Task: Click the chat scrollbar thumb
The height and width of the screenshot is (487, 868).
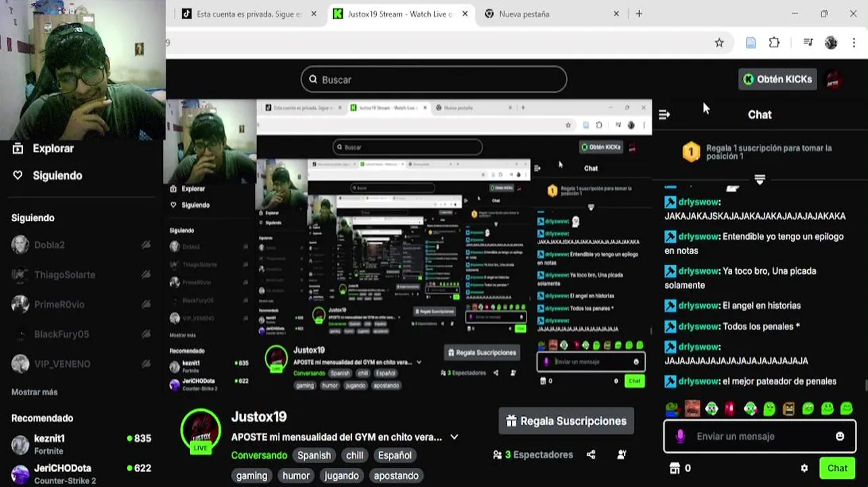Action: (x=866, y=386)
